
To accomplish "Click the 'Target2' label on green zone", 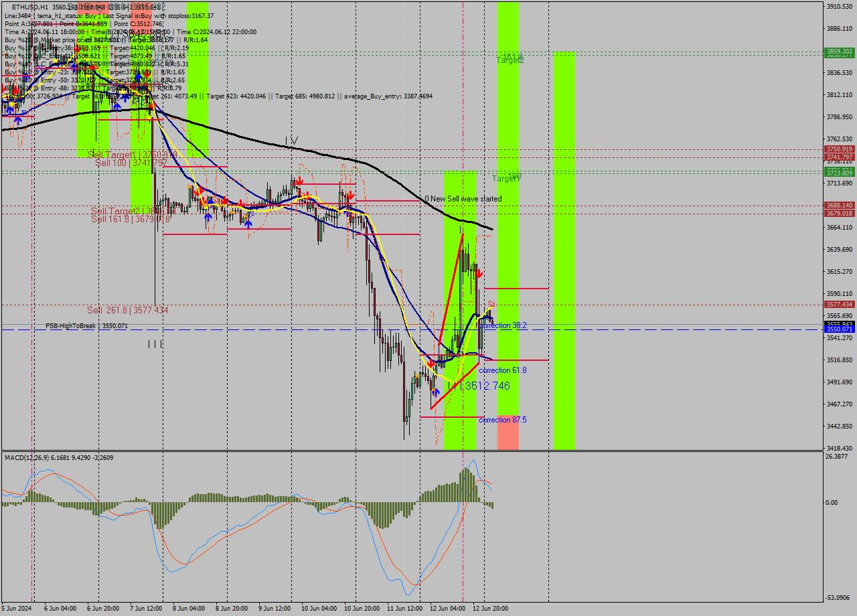I will tap(510, 60).
